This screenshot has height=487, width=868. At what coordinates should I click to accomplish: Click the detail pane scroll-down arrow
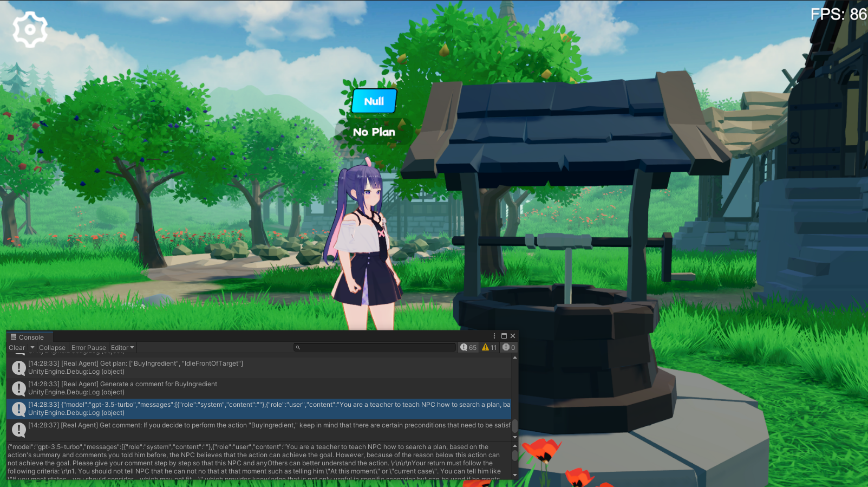click(514, 476)
